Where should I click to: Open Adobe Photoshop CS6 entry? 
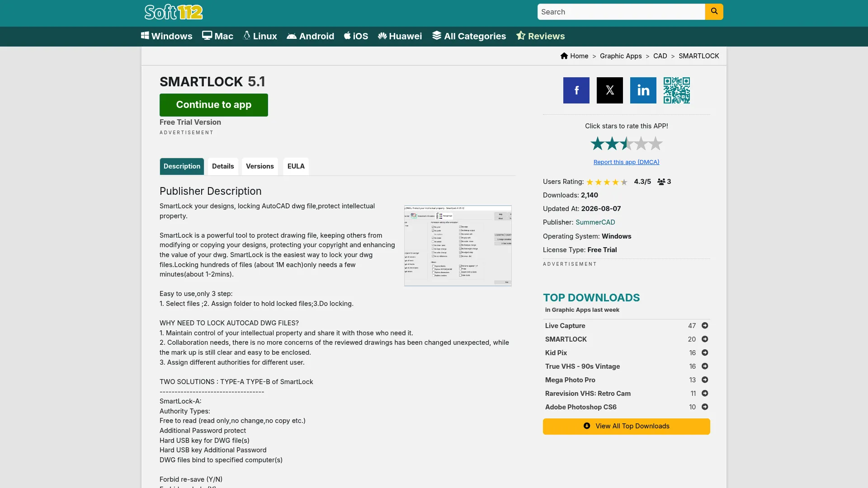(581, 407)
